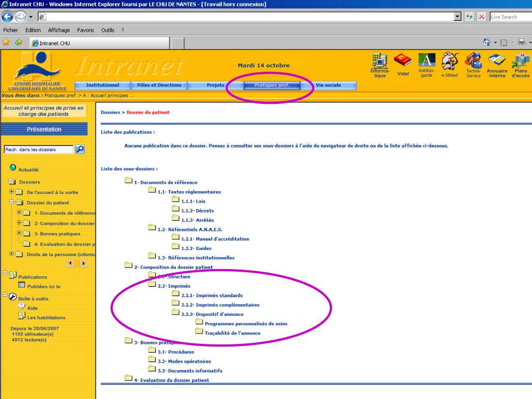This screenshot has height=399, width=532.
Task: Switch to the Vie sociale tab
Action: (x=328, y=85)
